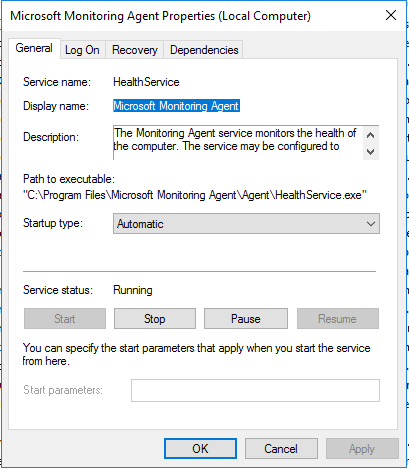Viewport: 409px width, 469px height.
Task: Open the Startup type dropdown
Action: 246,224
